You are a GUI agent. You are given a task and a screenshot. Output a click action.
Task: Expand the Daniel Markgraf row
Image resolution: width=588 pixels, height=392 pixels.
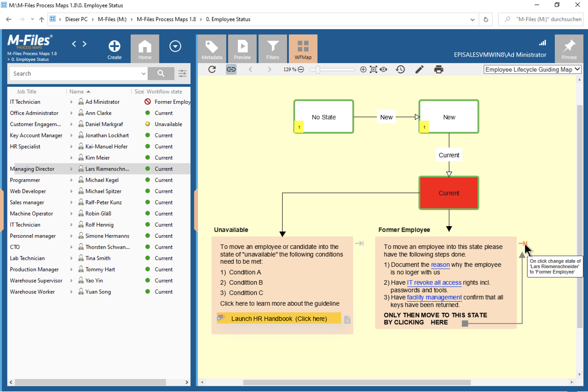(x=72, y=124)
